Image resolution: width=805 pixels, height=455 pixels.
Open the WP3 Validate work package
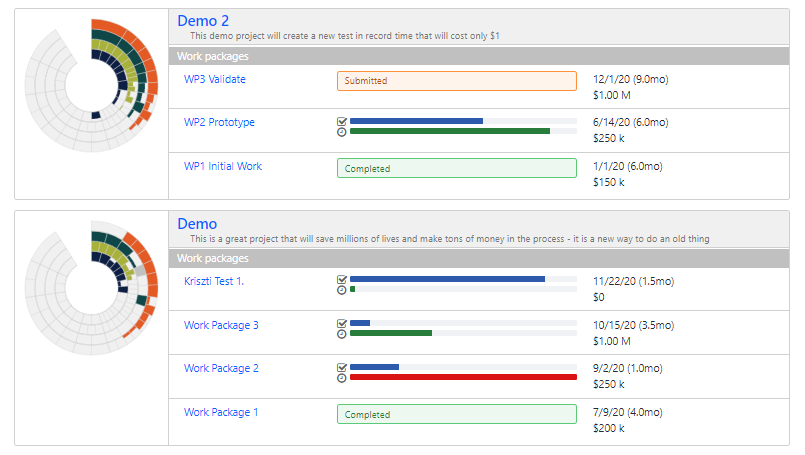(x=214, y=79)
